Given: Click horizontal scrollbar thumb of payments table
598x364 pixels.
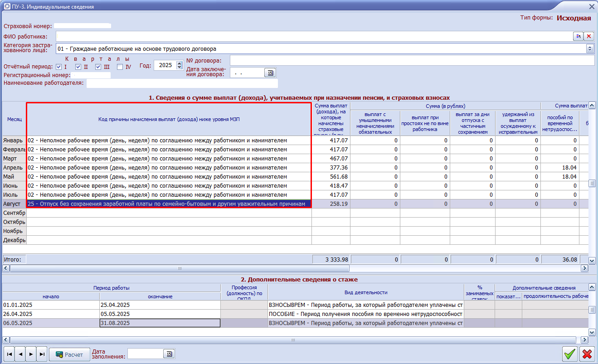Looking at the screenshot, I should click(x=180, y=268).
